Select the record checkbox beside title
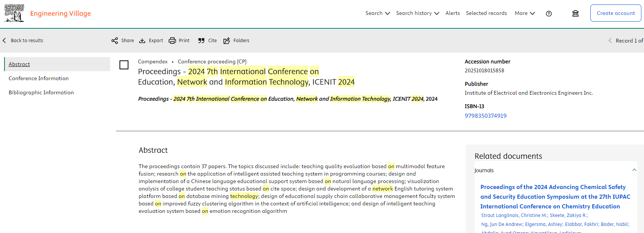The width and height of the screenshot is (644, 233). pyautogui.click(x=124, y=65)
